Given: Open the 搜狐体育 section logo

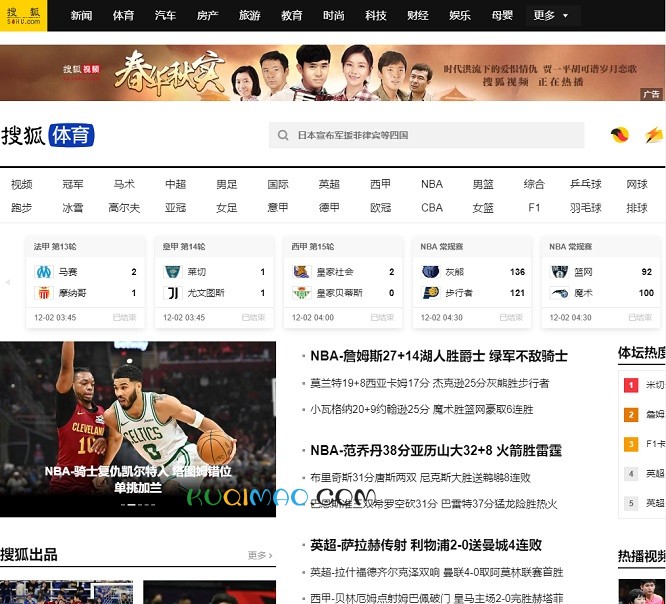Looking at the screenshot, I should [48, 135].
